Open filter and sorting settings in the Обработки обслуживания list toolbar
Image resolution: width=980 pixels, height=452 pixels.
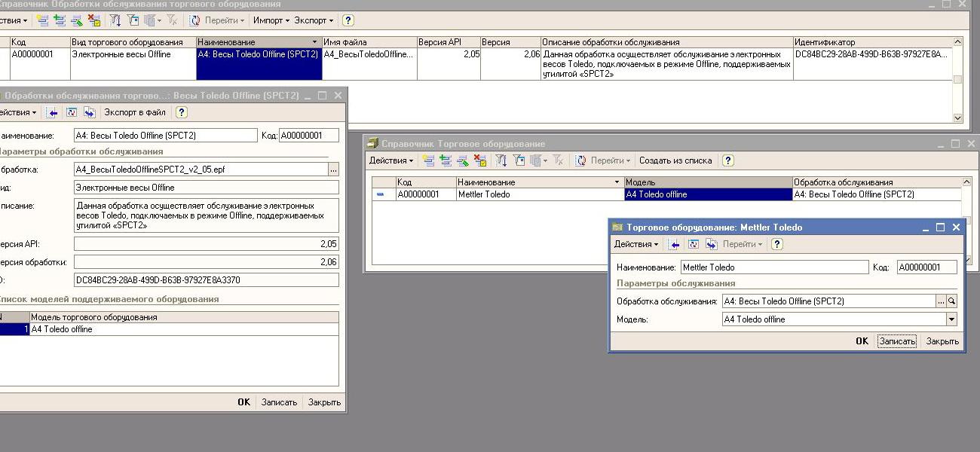(115, 20)
